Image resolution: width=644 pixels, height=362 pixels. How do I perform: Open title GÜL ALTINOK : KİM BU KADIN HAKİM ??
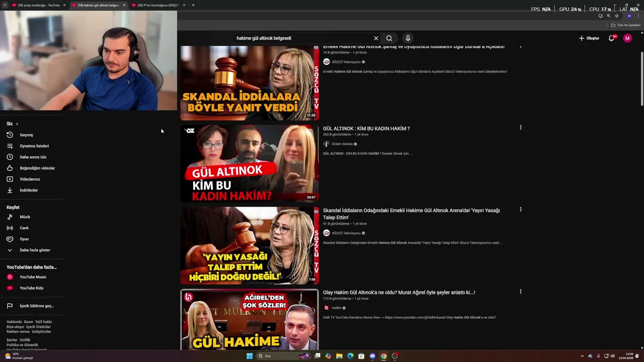click(366, 129)
